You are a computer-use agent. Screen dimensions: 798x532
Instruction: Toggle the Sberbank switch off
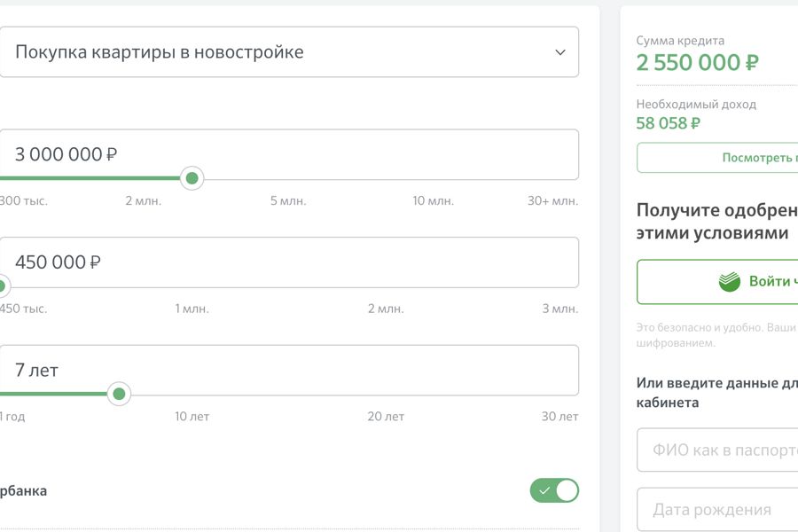point(554,490)
